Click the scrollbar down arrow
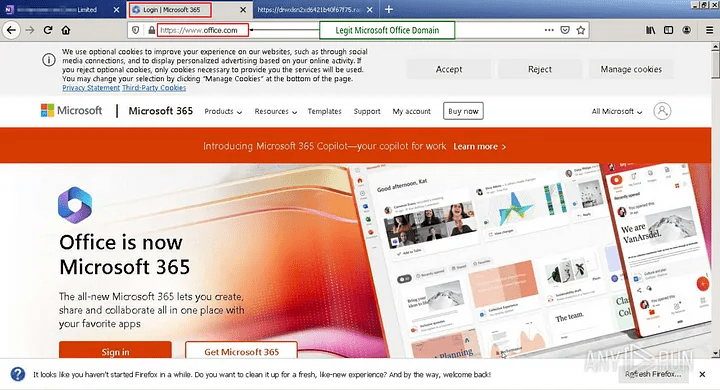This screenshot has height=390, width=720. (x=715, y=354)
